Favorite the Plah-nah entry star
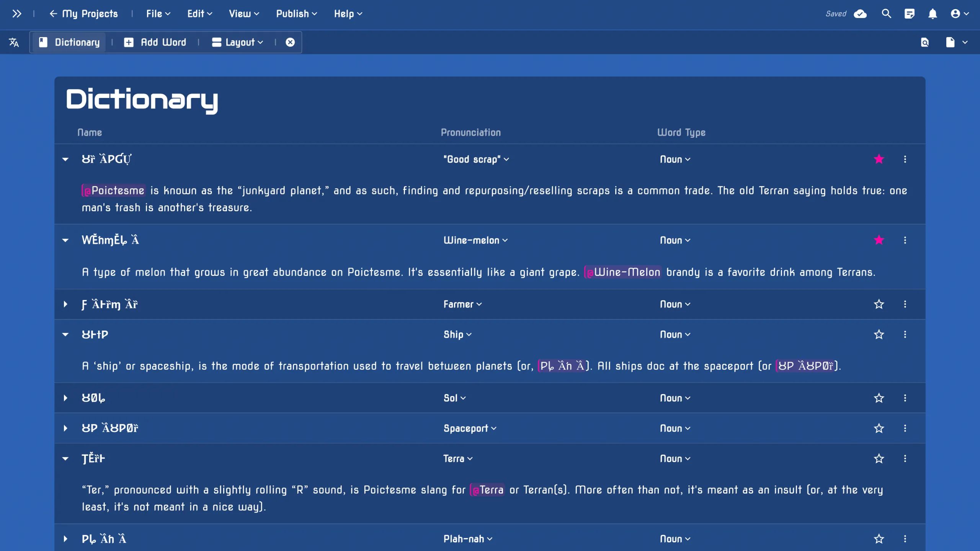This screenshot has width=980, height=551. pos(879,539)
